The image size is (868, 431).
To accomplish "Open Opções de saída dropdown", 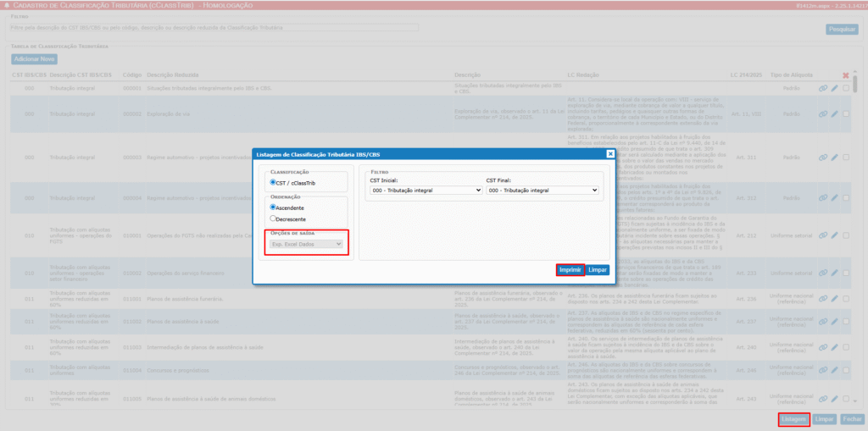I will tap(306, 244).
